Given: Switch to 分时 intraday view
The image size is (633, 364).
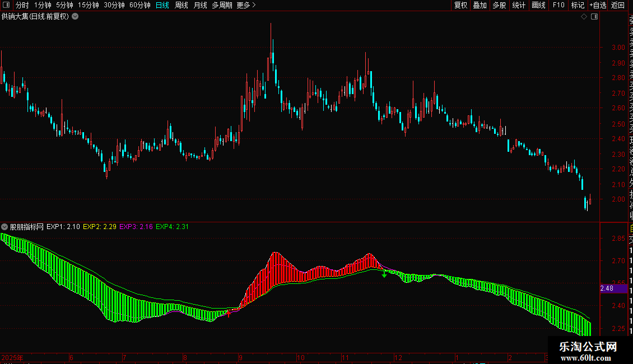Looking at the screenshot, I should [x=22, y=5].
